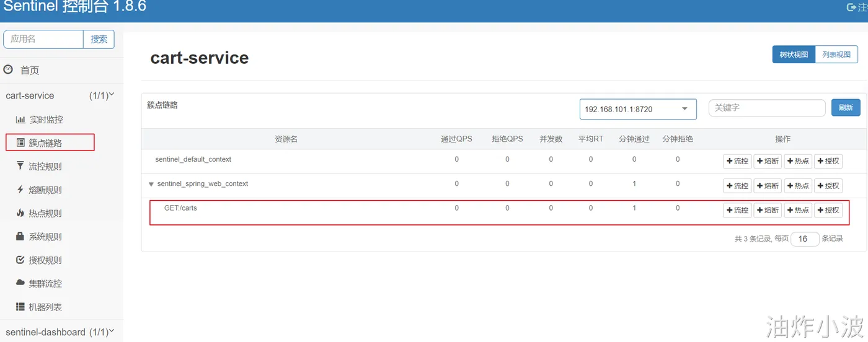This screenshot has width=868, height=342.
Task: Add 授权 rule for sentinel_default_context
Action: (828, 161)
